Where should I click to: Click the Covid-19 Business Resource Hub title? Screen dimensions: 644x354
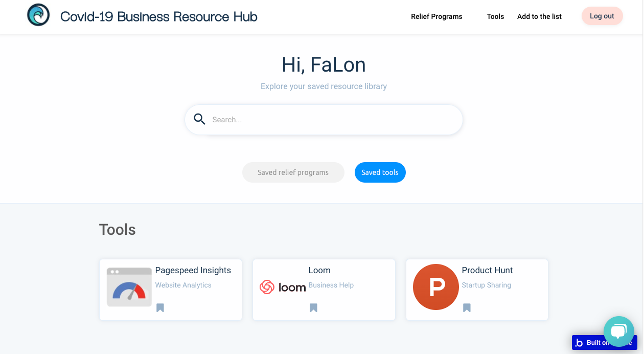coord(159,16)
